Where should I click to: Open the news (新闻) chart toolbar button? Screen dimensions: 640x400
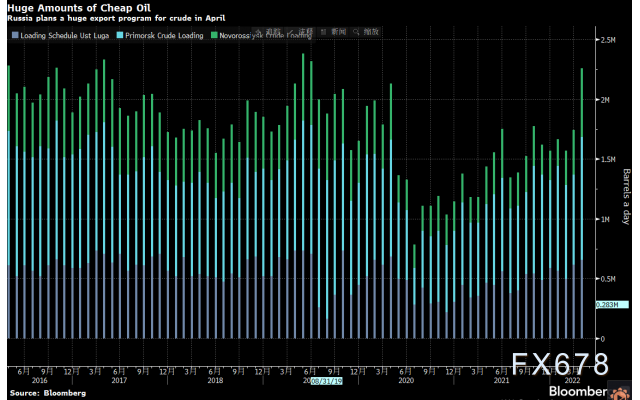click(x=333, y=31)
